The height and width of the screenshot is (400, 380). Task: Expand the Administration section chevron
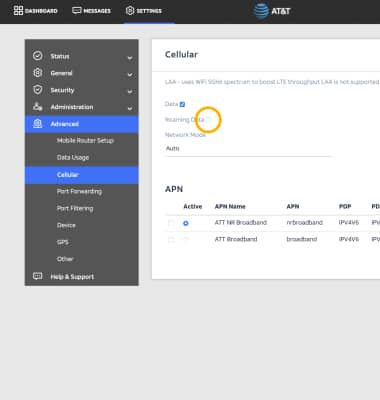(130, 109)
